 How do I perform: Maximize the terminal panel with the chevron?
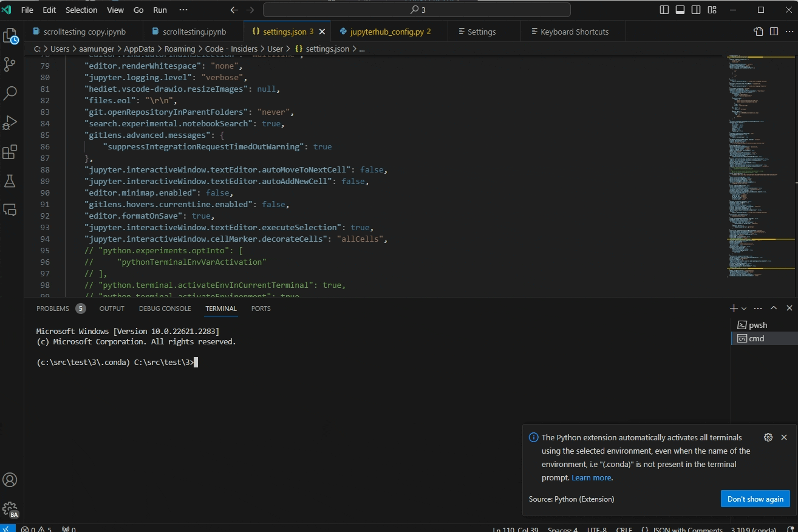click(774, 308)
